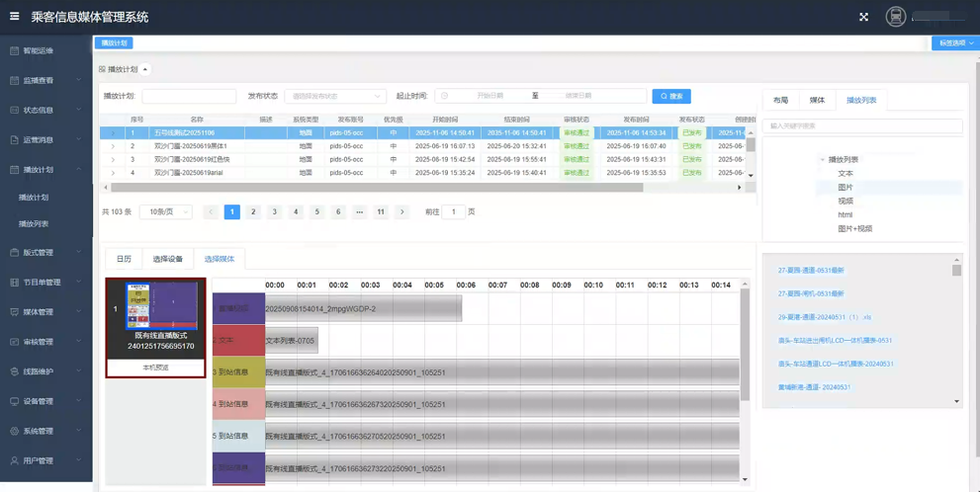The height and width of the screenshot is (492, 980).
Task: Click the train user avatar icon
Action: tap(895, 17)
